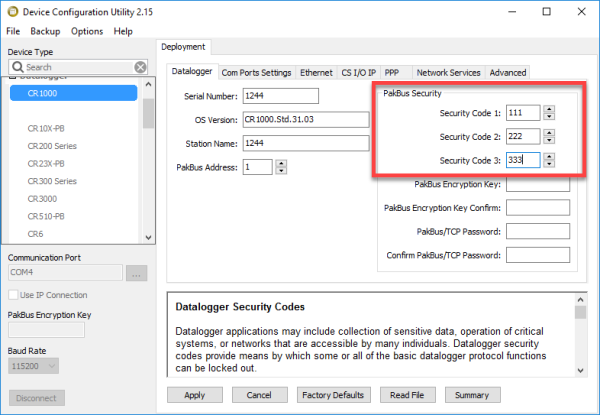Screen dimensions: 600x415
Task: Decrease Security Code 2 value
Action: (x=549, y=140)
